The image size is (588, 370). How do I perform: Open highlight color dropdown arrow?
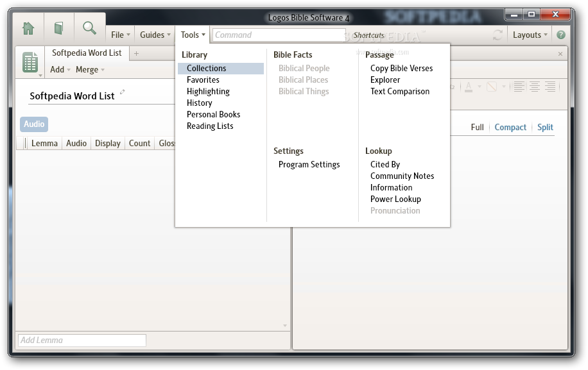[504, 87]
